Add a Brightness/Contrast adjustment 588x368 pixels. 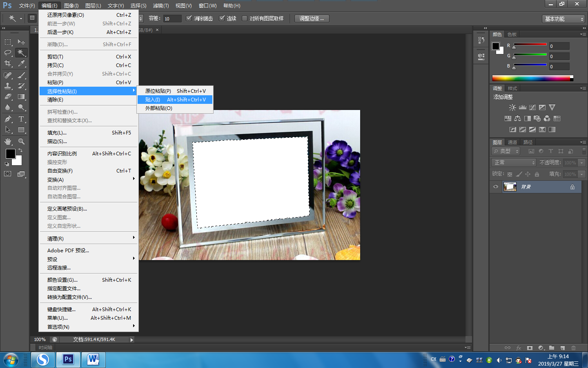[512, 108]
